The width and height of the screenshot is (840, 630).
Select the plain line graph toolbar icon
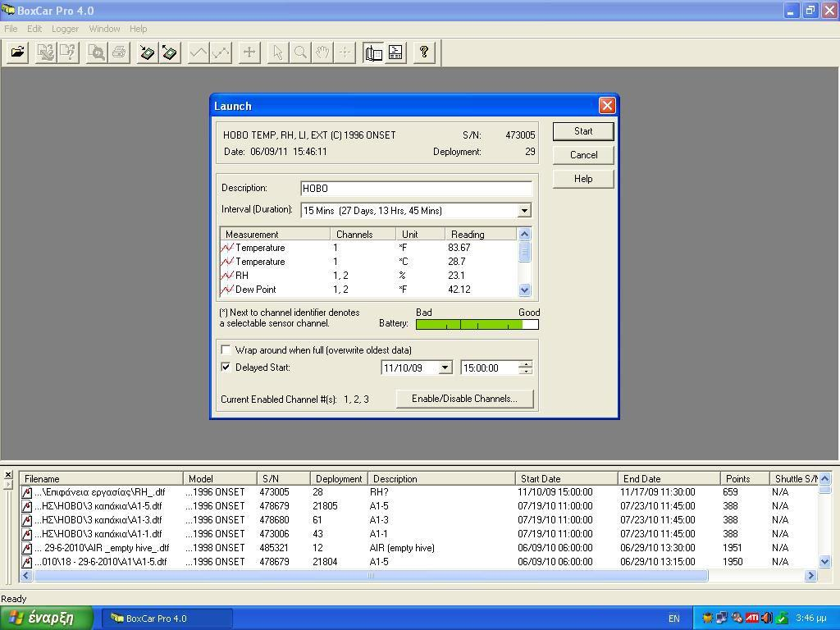coord(199,52)
